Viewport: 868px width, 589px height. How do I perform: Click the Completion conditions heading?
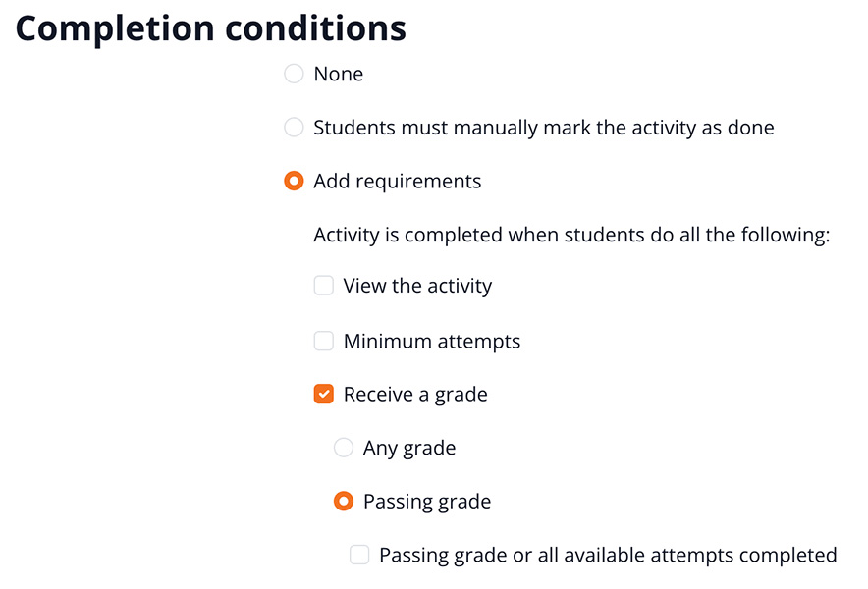[211, 28]
